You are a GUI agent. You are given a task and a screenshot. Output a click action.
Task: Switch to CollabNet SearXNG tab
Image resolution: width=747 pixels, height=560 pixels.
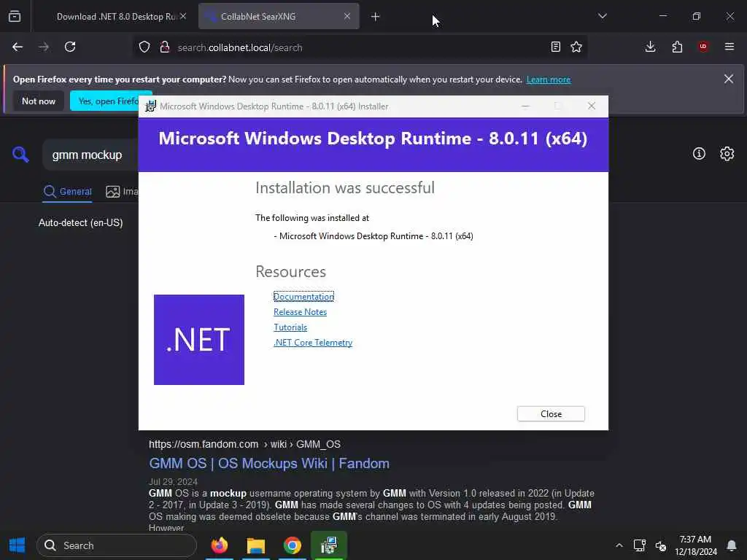279,16
